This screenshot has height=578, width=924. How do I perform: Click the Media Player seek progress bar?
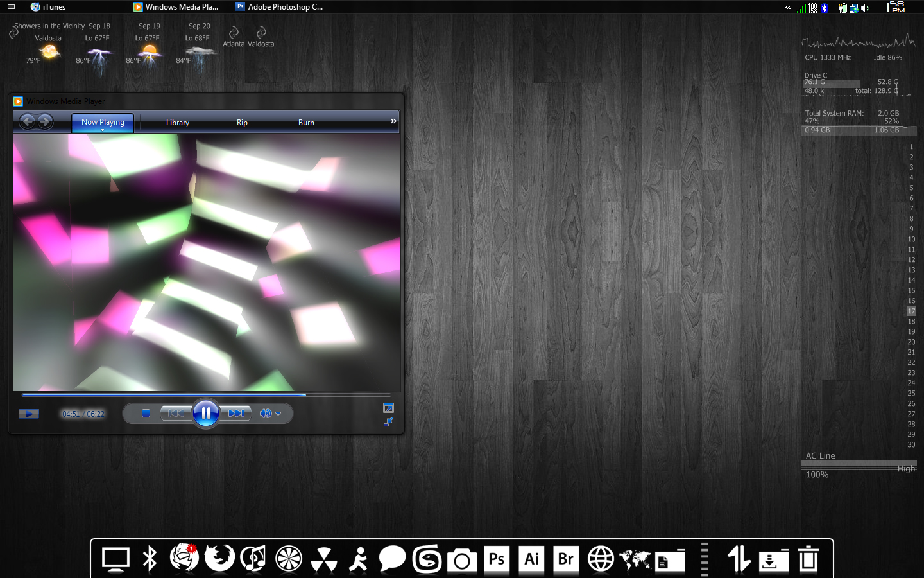[x=206, y=394]
